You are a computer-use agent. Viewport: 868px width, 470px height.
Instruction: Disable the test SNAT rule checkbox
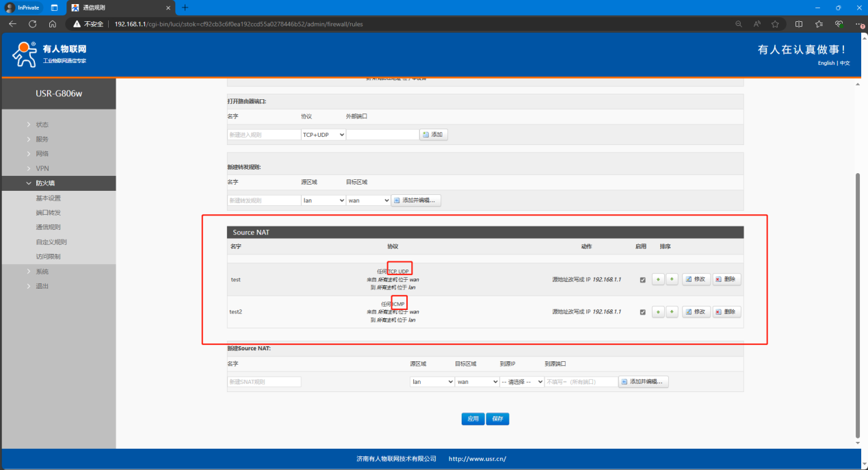click(x=642, y=280)
